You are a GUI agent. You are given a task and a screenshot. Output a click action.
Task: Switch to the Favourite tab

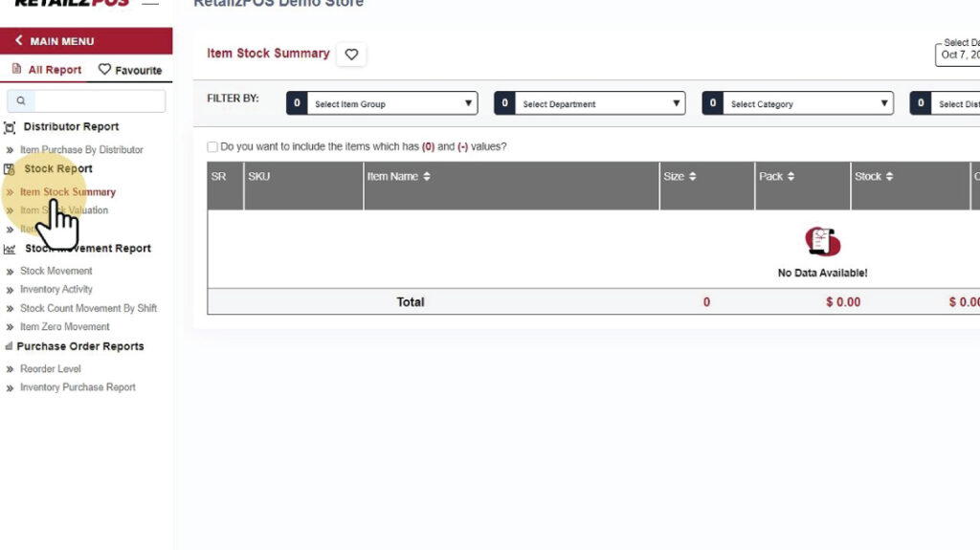(x=130, y=70)
